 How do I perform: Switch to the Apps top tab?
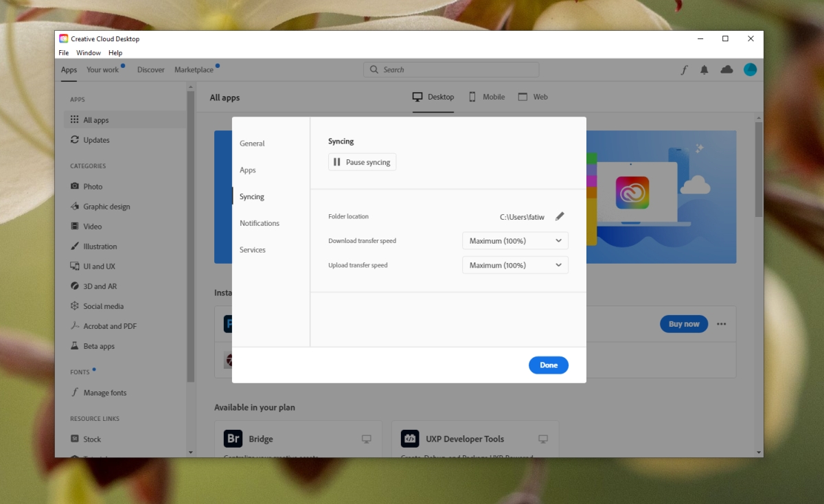point(69,69)
